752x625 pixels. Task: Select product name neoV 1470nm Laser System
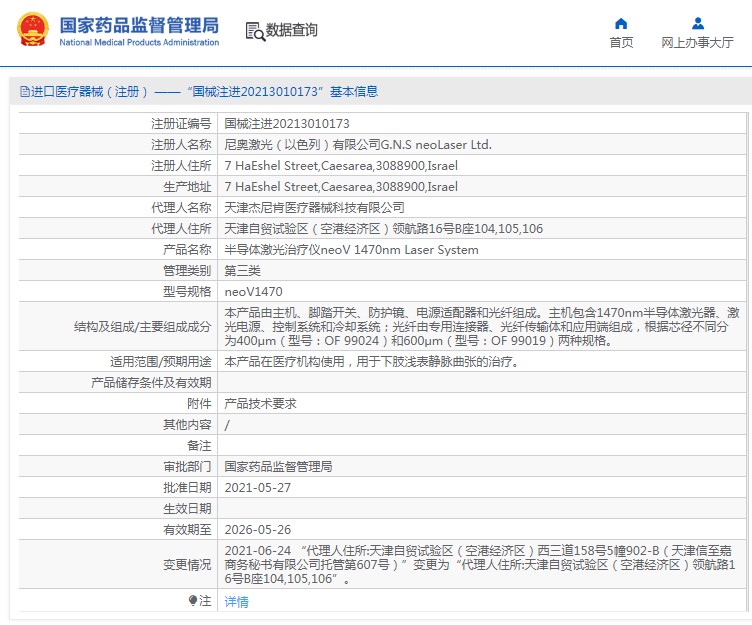tap(399, 250)
